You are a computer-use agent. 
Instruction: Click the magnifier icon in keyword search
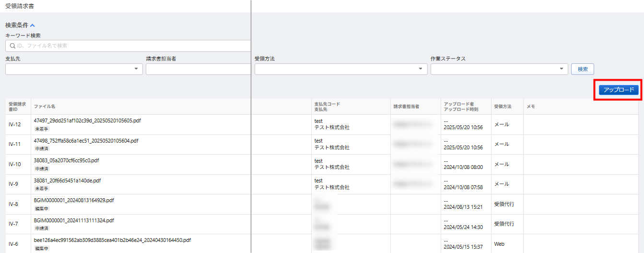pos(12,46)
